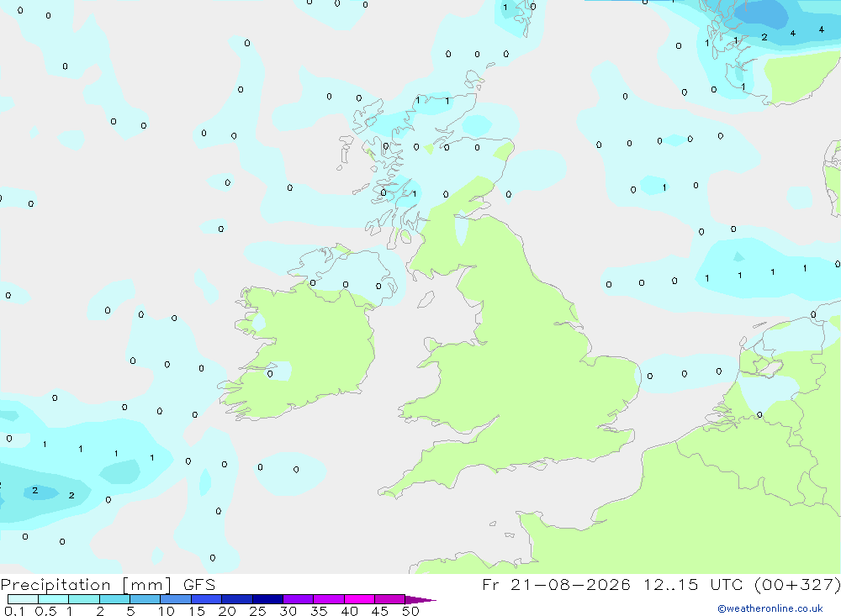Click the 30–35 mm purple legend box

pos(299,599)
